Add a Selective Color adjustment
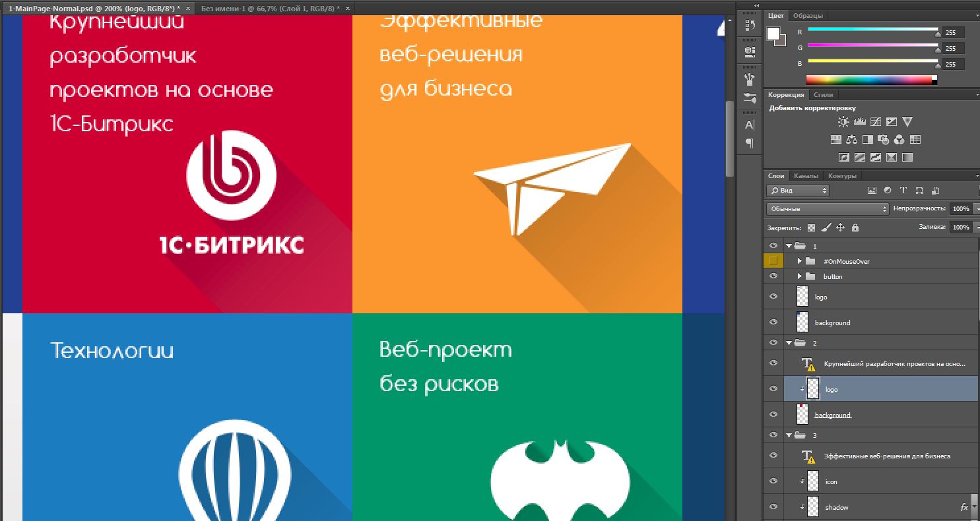The width and height of the screenshot is (980, 521). [892, 158]
